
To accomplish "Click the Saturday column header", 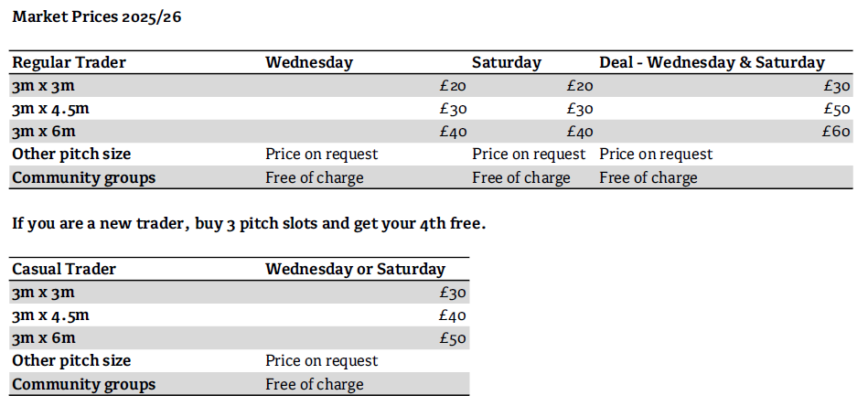I will click(x=507, y=62).
